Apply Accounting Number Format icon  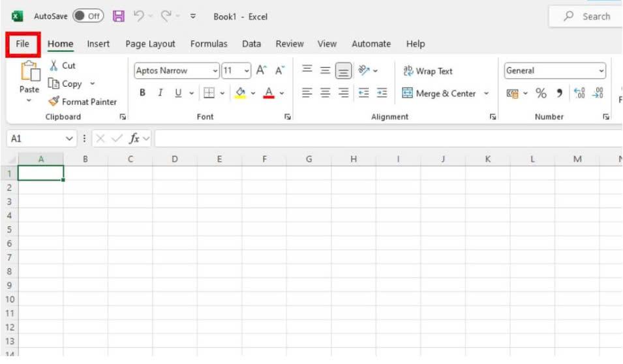tap(512, 93)
